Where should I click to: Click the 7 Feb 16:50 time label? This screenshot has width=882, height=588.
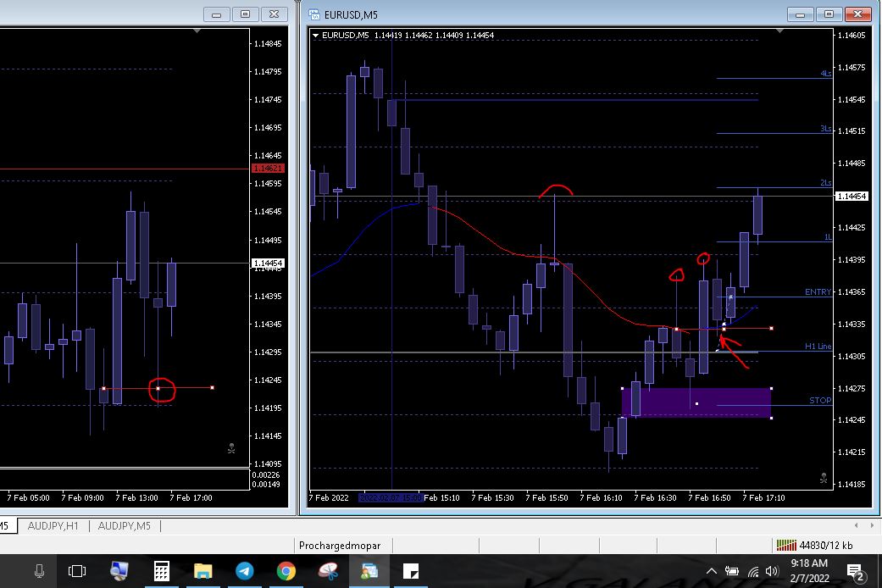click(x=709, y=498)
